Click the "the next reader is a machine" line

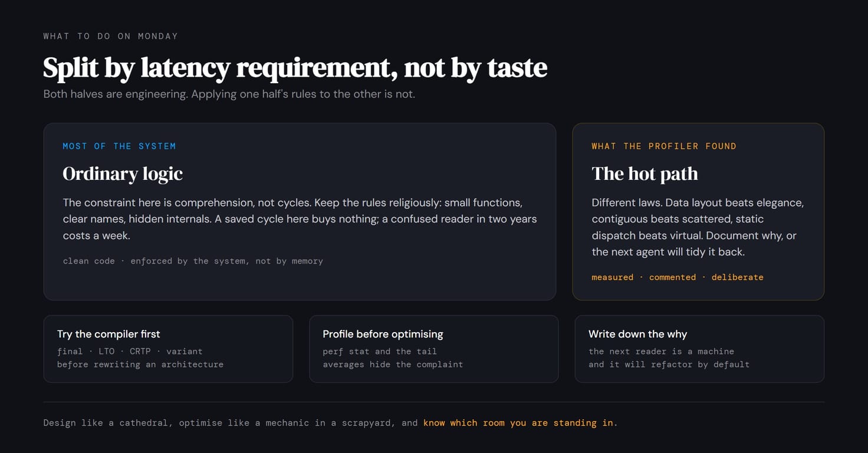click(661, 351)
